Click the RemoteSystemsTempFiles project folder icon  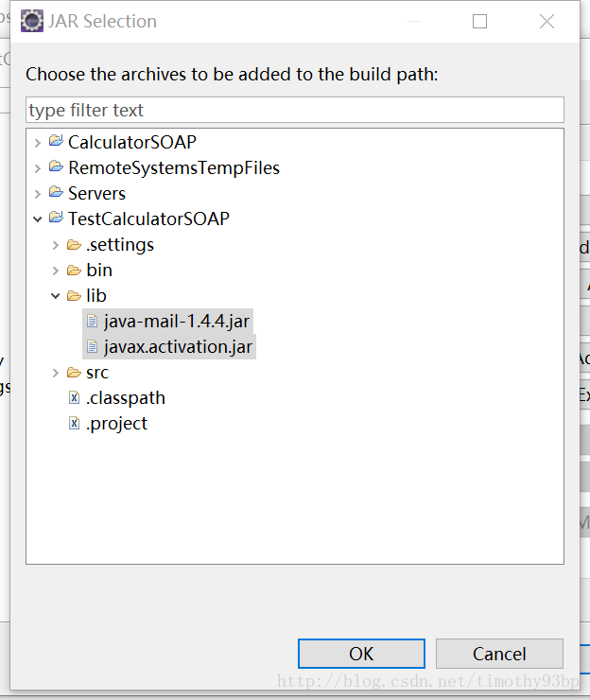56,167
